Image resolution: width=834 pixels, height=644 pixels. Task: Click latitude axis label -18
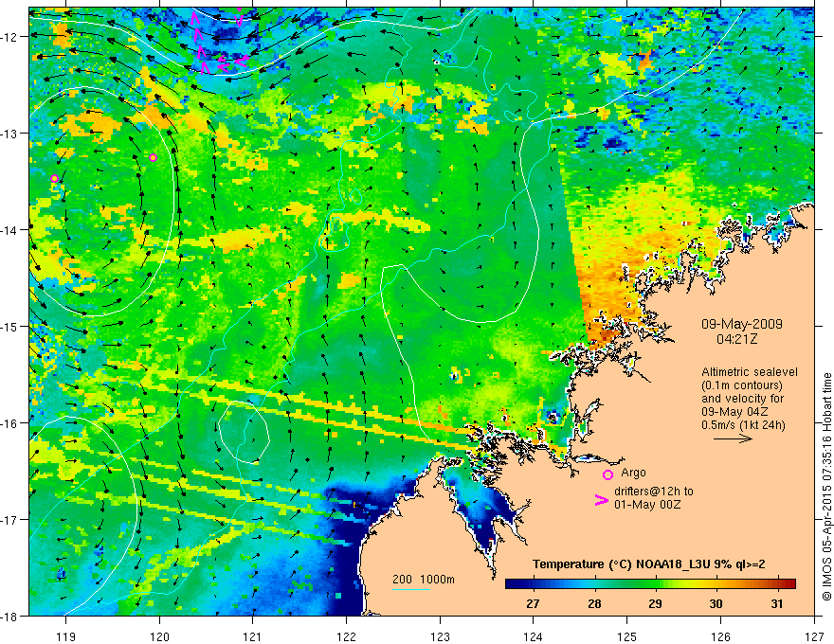point(10,616)
